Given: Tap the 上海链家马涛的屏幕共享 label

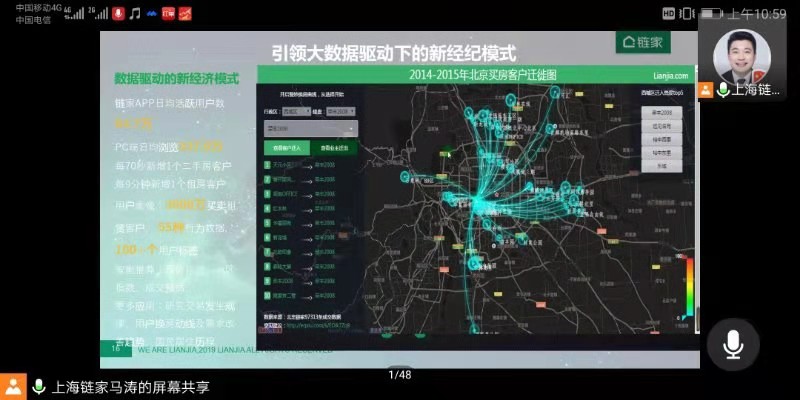Looking at the screenshot, I should (130, 387).
